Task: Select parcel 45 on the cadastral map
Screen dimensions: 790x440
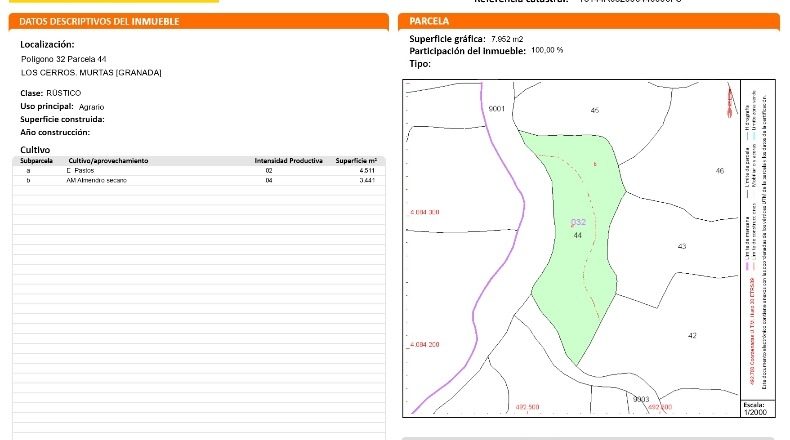Action: click(595, 110)
